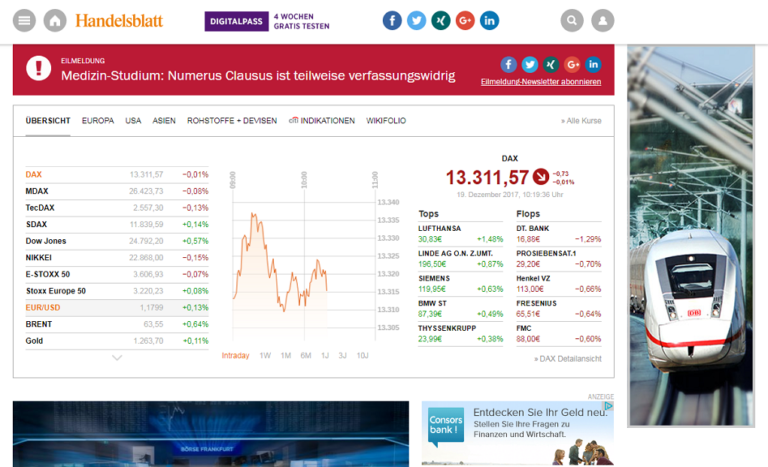Share on Twitter in header
768x467 pixels.
pyautogui.click(x=416, y=21)
